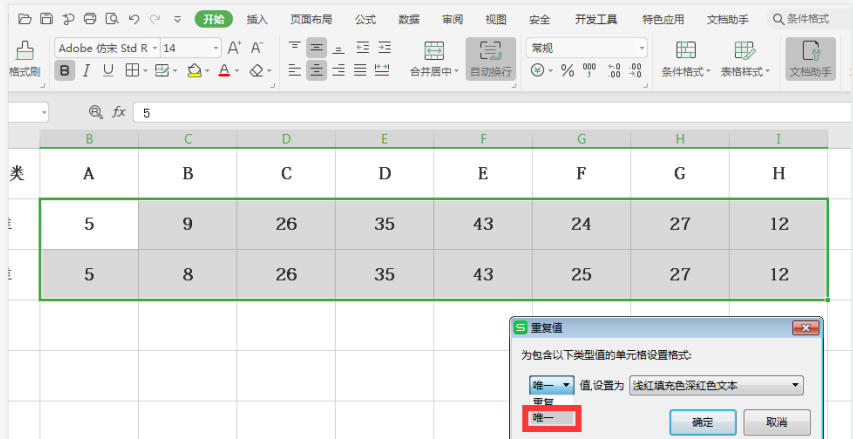Expand the 浅红填充色深红色文本 format dropdown

[795, 385]
